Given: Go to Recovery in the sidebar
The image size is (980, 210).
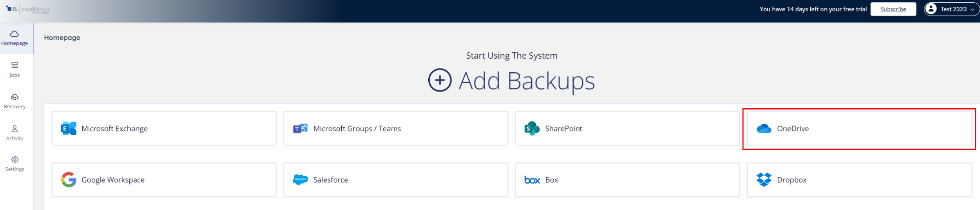Looking at the screenshot, I should pyautogui.click(x=14, y=101).
